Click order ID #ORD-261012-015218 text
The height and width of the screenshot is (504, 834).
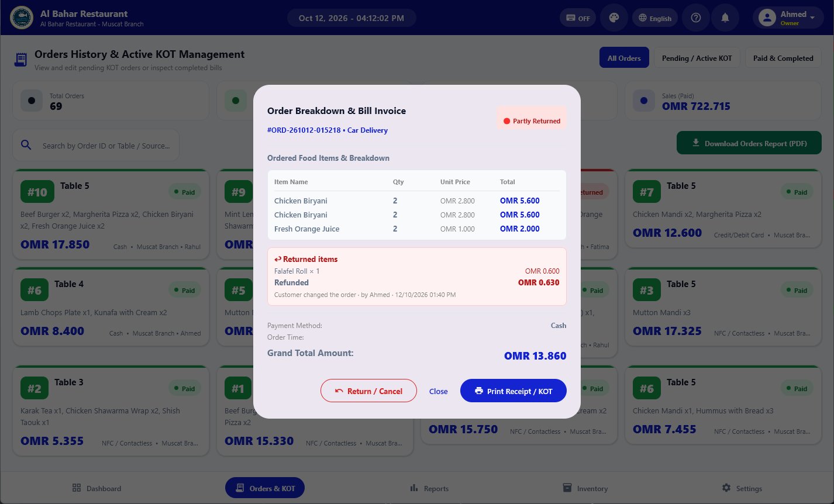point(304,130)
